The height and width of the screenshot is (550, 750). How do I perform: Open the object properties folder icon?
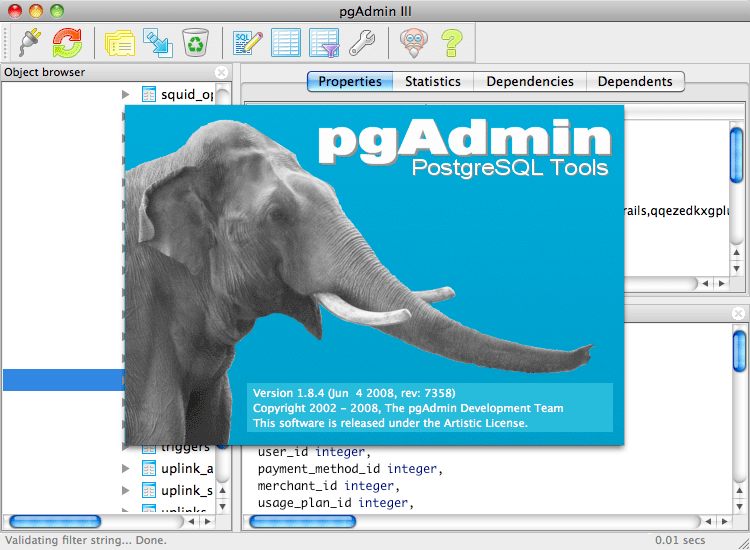tap(120, 43)
